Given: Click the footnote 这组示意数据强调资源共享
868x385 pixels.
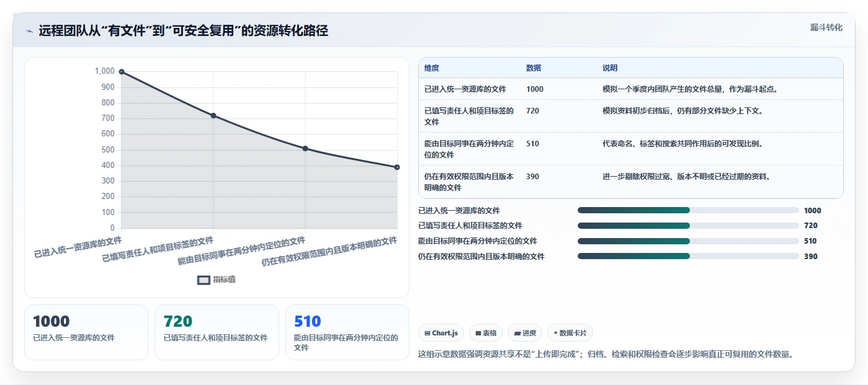Looking at the screenshot, I should point(606,355).
